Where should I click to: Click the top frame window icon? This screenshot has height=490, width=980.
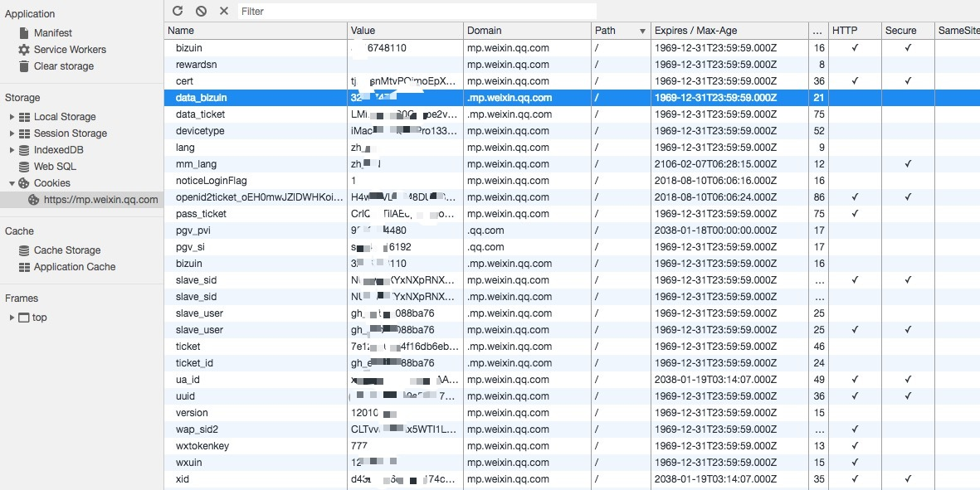tap(24, 317)
